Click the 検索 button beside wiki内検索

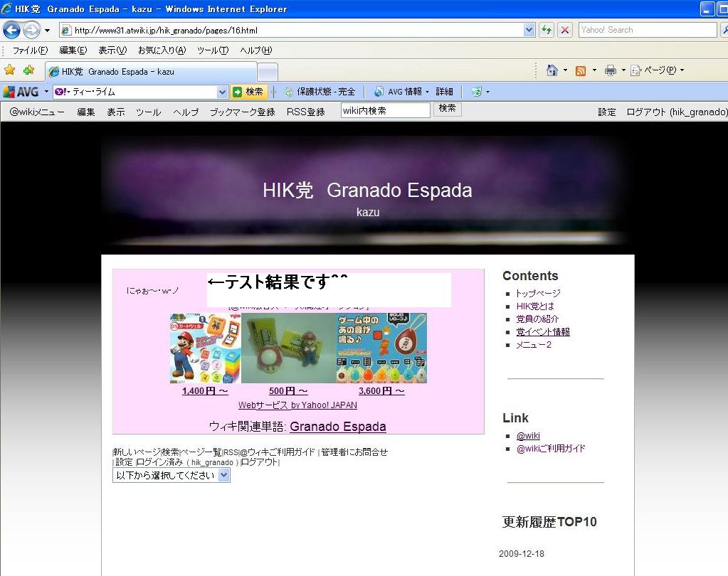(x=447, y=109)
